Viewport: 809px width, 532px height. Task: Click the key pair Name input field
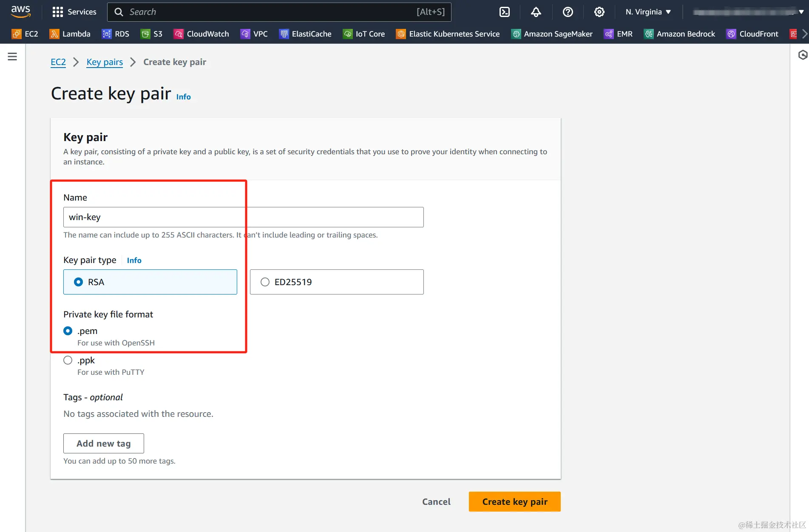244,217
